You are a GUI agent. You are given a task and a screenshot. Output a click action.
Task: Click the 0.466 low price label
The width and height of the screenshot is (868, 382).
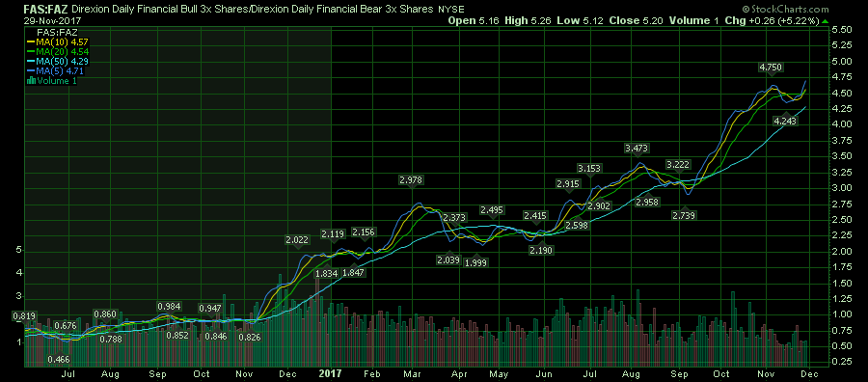[59, 359]
